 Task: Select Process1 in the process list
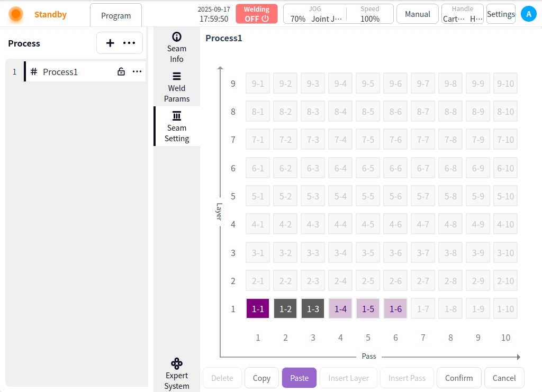point(60,72)
